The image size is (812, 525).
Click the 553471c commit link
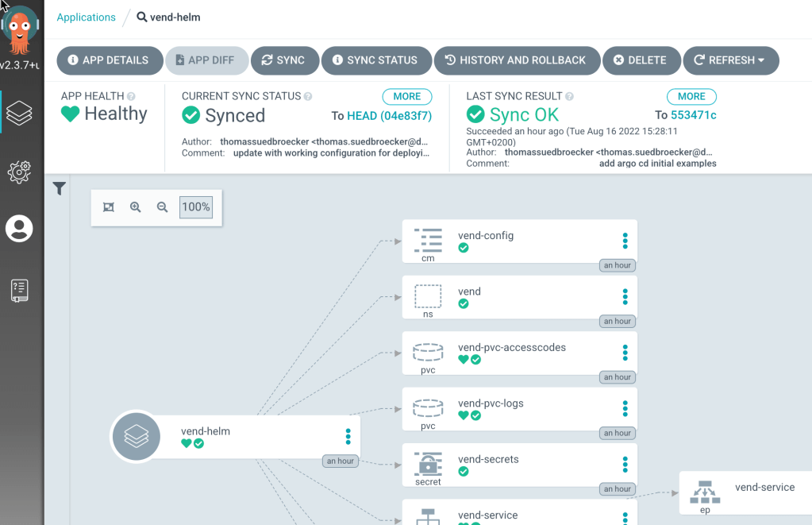[693, 116]
